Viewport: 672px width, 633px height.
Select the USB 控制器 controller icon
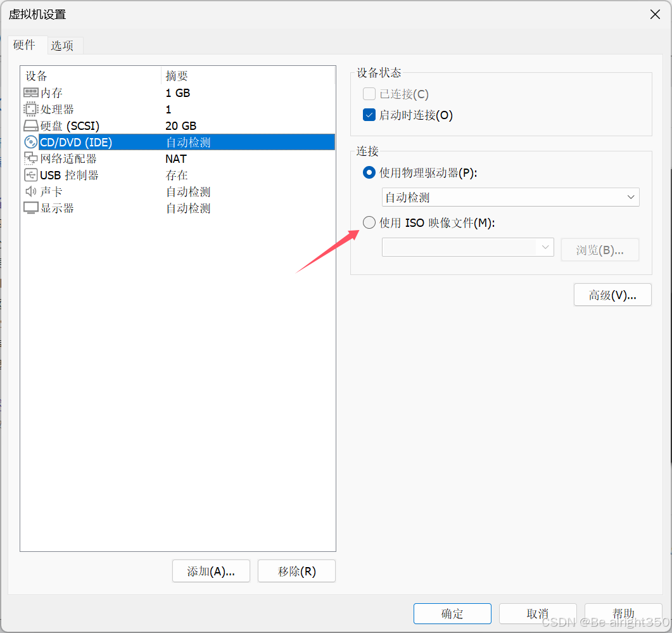point(30,175)
